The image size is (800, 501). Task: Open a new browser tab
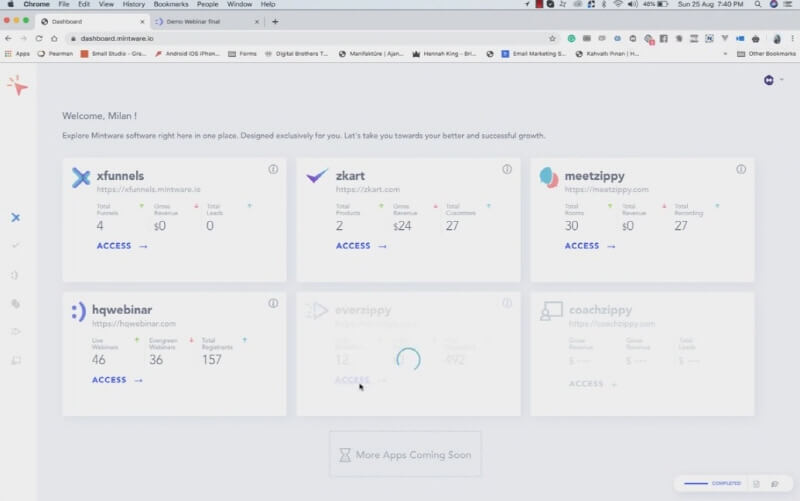276,21
